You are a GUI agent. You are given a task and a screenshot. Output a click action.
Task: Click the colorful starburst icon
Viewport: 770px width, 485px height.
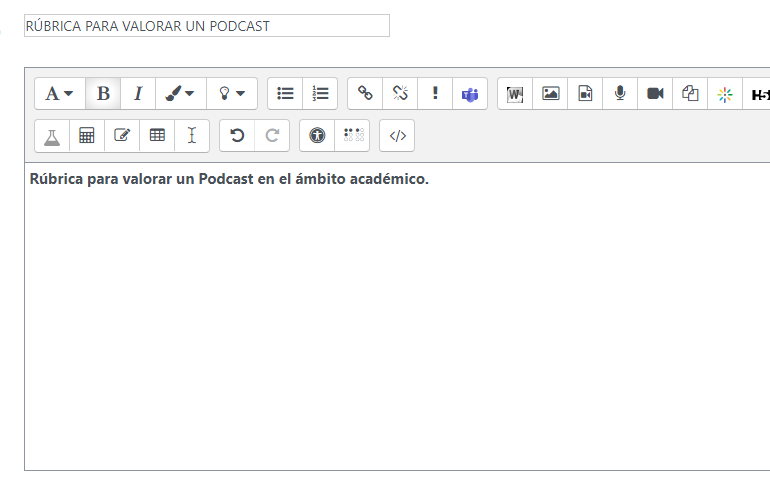725,93
